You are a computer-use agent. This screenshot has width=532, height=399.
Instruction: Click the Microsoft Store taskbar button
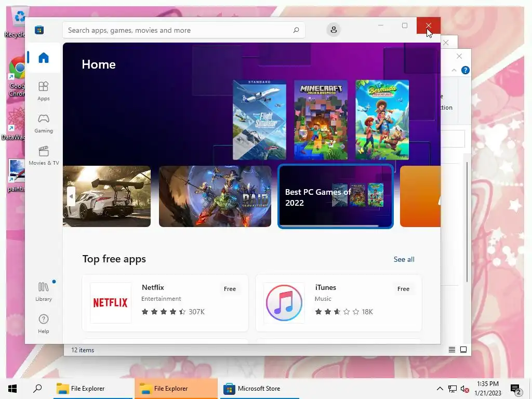[x=260, y=389]
